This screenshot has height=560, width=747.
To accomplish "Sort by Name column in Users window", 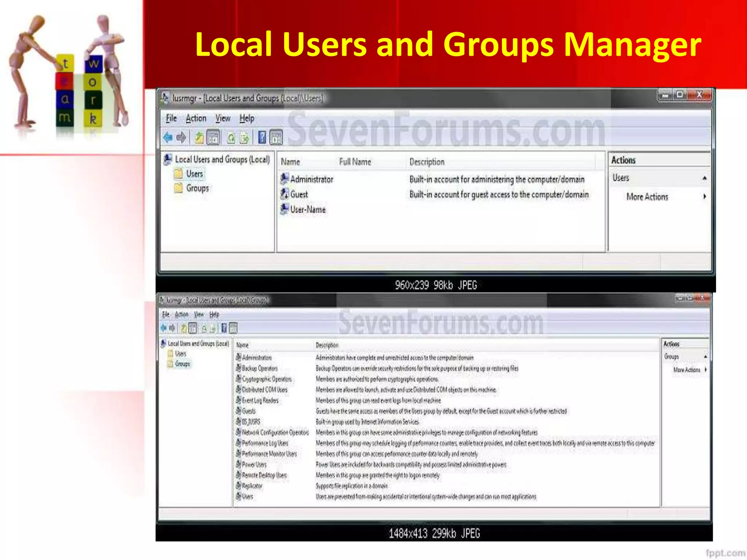I will 290,162.
